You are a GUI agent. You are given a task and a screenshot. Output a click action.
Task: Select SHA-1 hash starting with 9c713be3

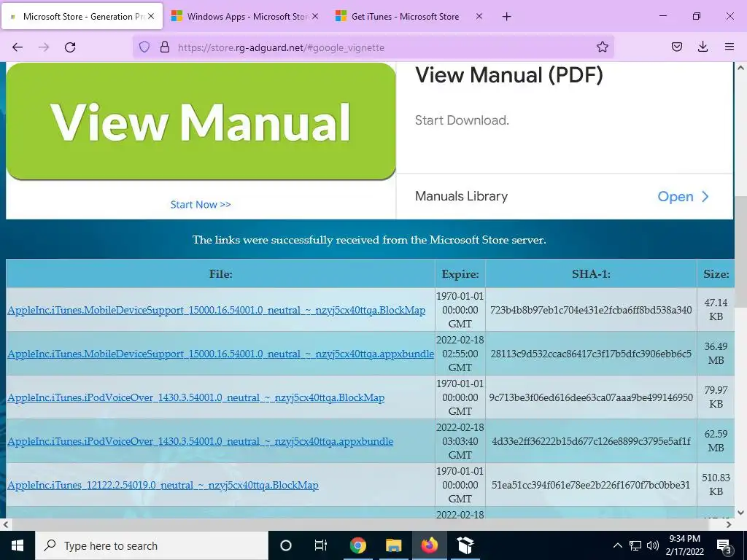coord(591,397)
